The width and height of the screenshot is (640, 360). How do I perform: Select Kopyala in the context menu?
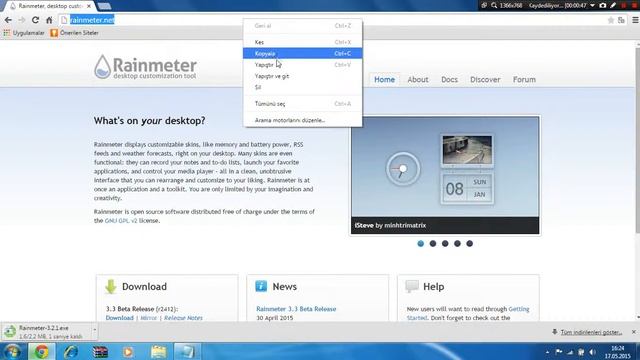pos(302,53)
